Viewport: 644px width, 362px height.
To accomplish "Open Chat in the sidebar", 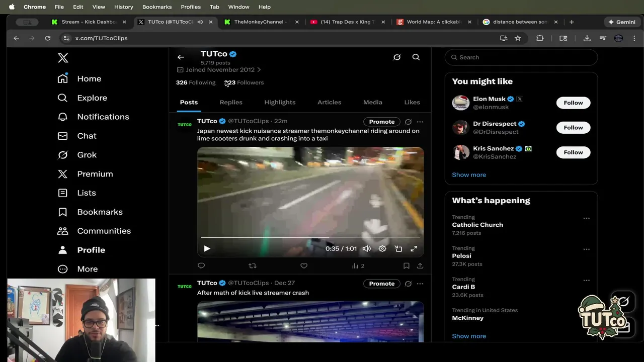I will tap(77, 136).
